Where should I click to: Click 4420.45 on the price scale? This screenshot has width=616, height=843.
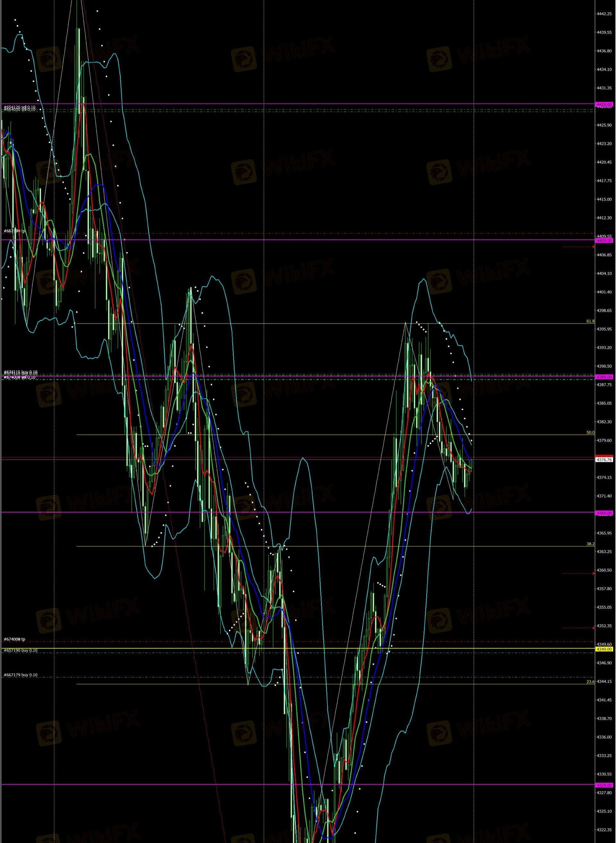pyautogui.click(x=604, y=162)
